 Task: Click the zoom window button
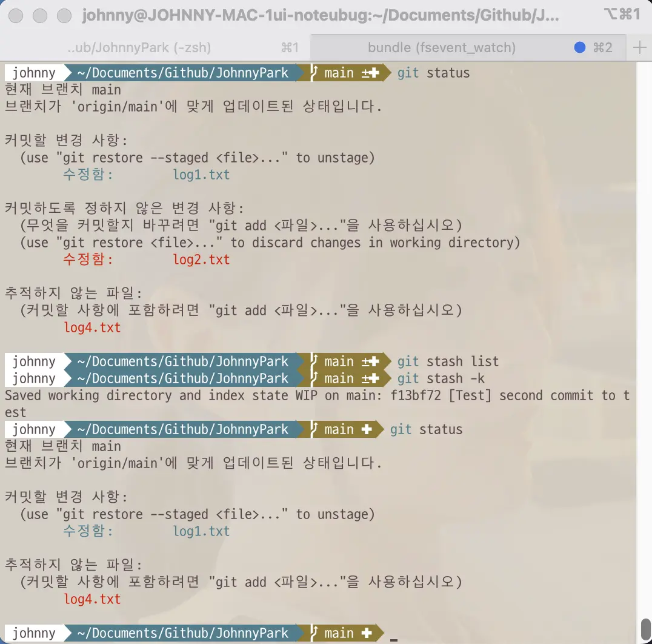point(64,16)
